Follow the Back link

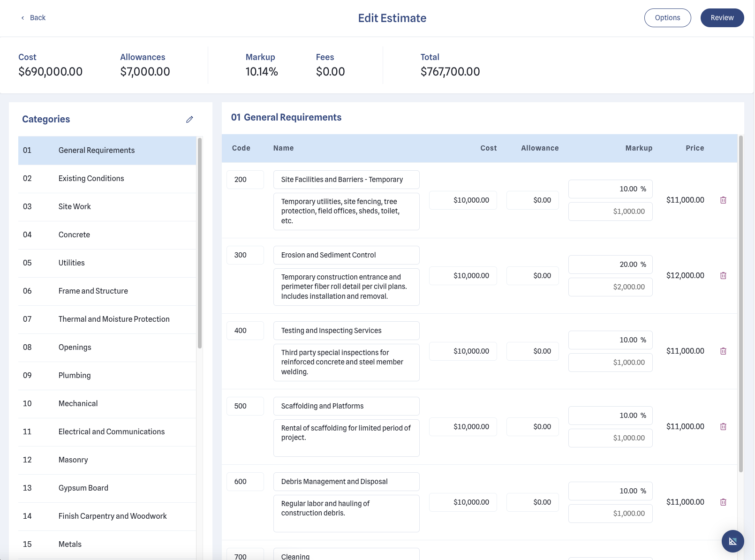tap(38, 17)
